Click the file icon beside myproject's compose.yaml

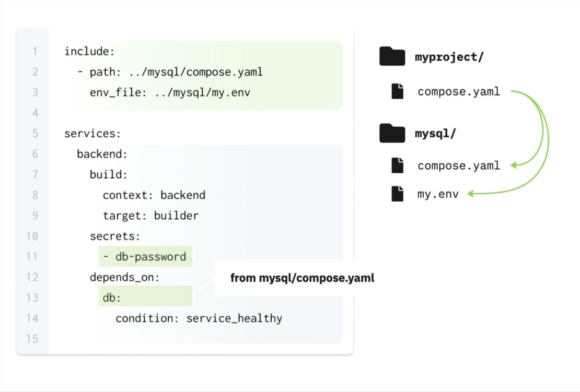click(x=398, y=92)
